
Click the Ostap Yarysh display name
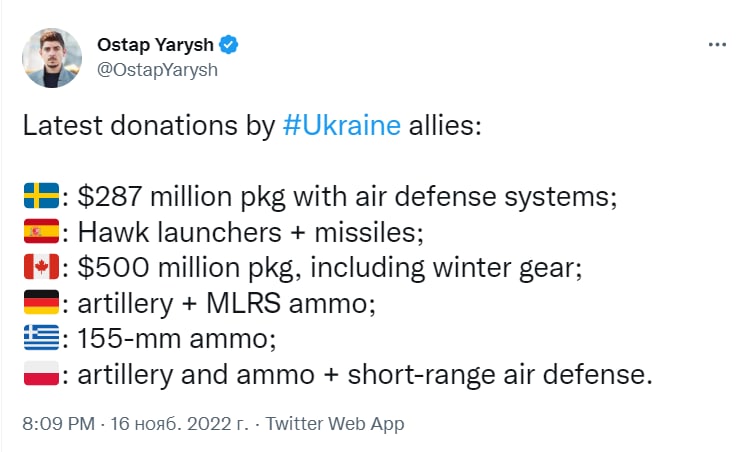point(156,45)
